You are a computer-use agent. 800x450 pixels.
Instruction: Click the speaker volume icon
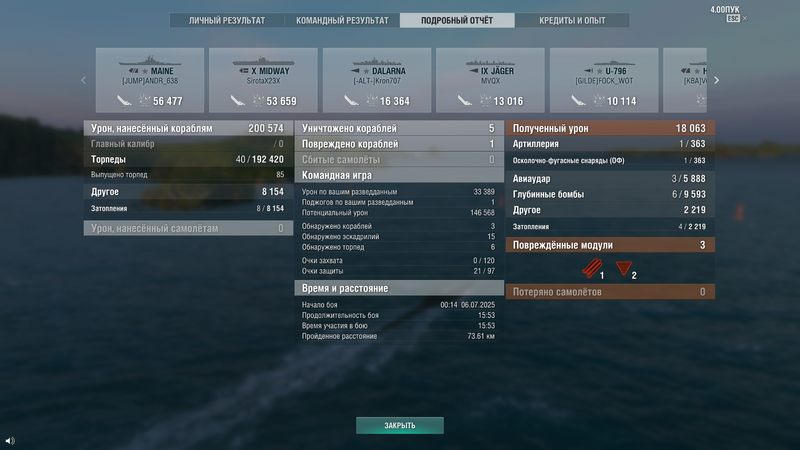[x=10, y=440]
